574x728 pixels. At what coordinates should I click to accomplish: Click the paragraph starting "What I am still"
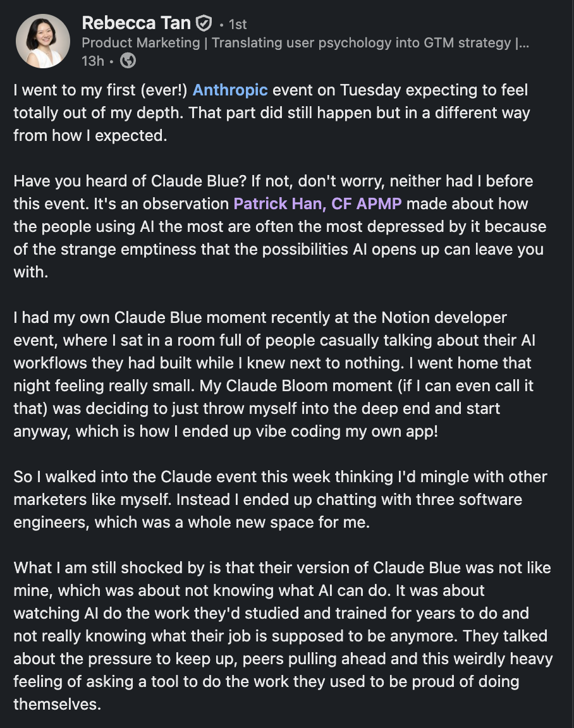pos(283,636)
